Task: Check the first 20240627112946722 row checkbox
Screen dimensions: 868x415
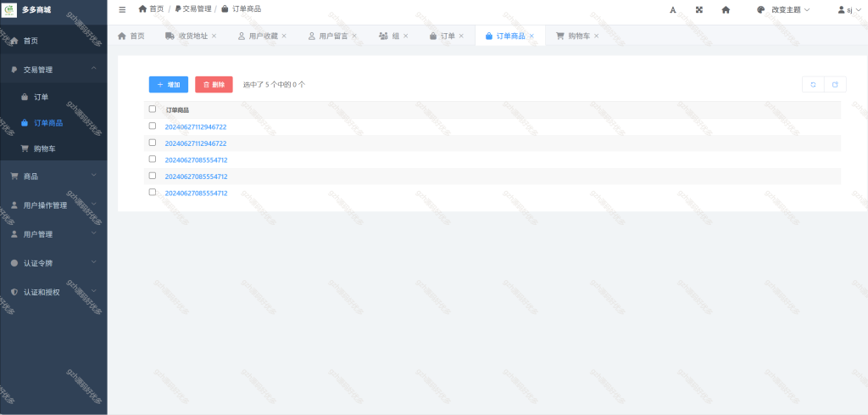Action: pyautogui.click(x=153, y=126)
